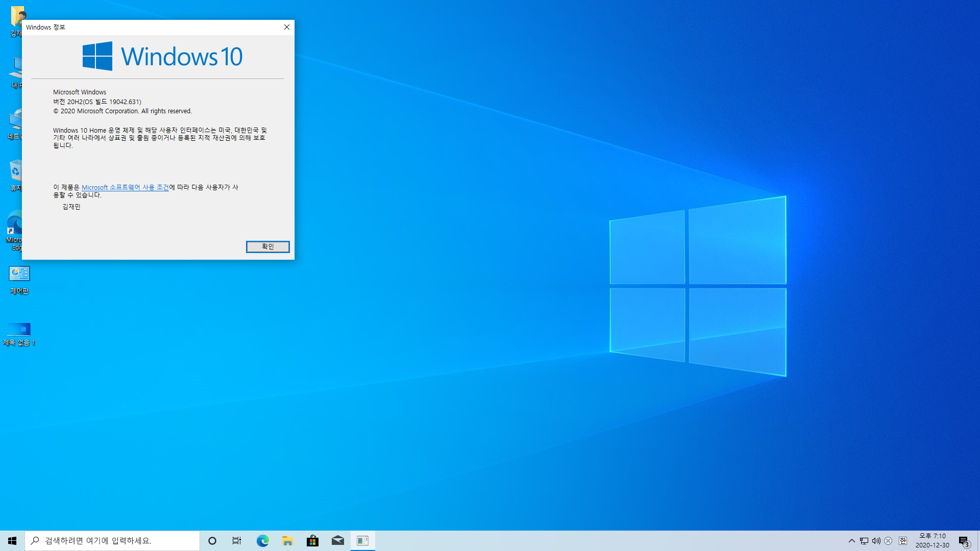Launch Microsoft Edge from the taskbar

click(x=262, y=541)
